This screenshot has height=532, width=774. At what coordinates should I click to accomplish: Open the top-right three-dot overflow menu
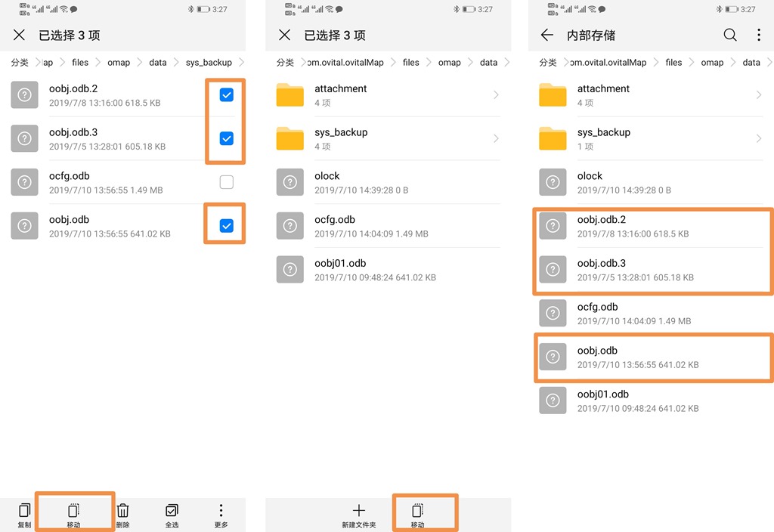pyautogui.click(x=759, y=36)
